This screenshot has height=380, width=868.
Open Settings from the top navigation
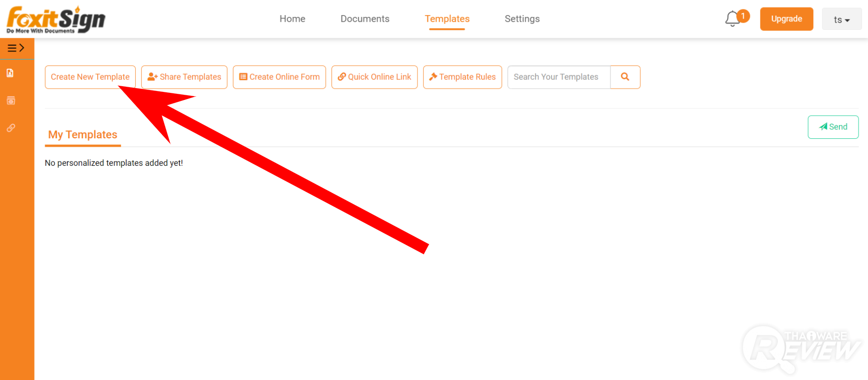[x=522, y=19]
